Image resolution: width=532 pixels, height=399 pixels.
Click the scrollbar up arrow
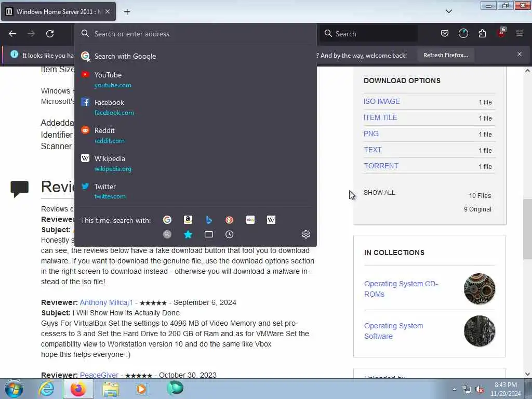pos(527,71)
